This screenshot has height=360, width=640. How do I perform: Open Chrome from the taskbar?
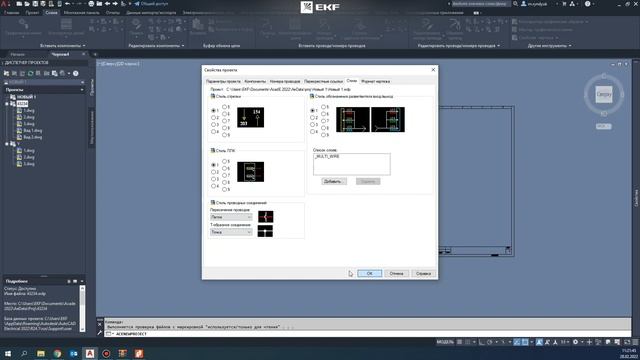pos(57,353)
